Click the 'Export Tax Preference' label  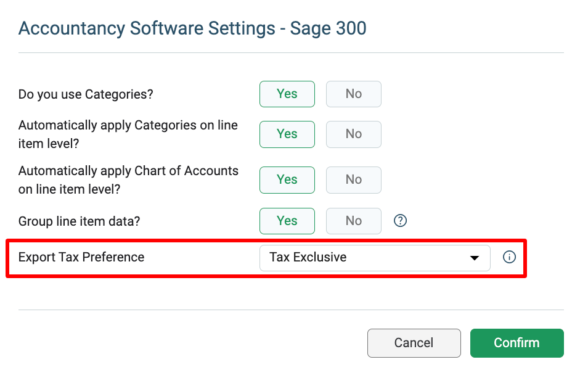pos(81,257)
